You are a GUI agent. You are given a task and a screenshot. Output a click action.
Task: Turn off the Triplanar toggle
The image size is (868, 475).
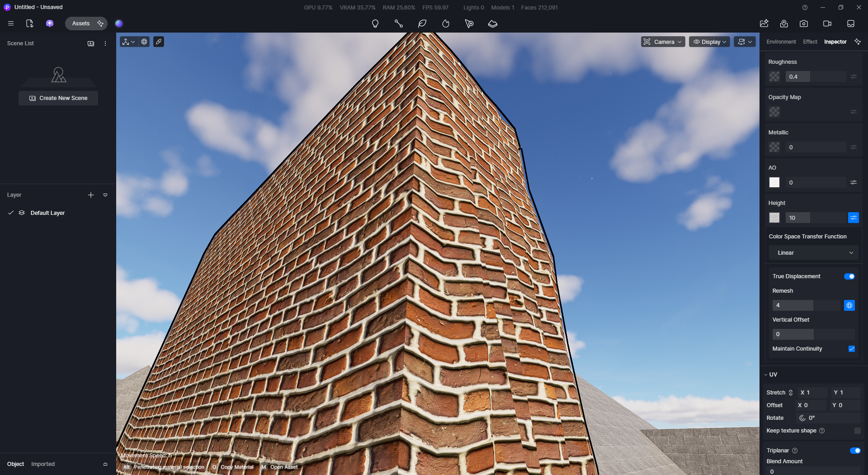tap(855, 451)
